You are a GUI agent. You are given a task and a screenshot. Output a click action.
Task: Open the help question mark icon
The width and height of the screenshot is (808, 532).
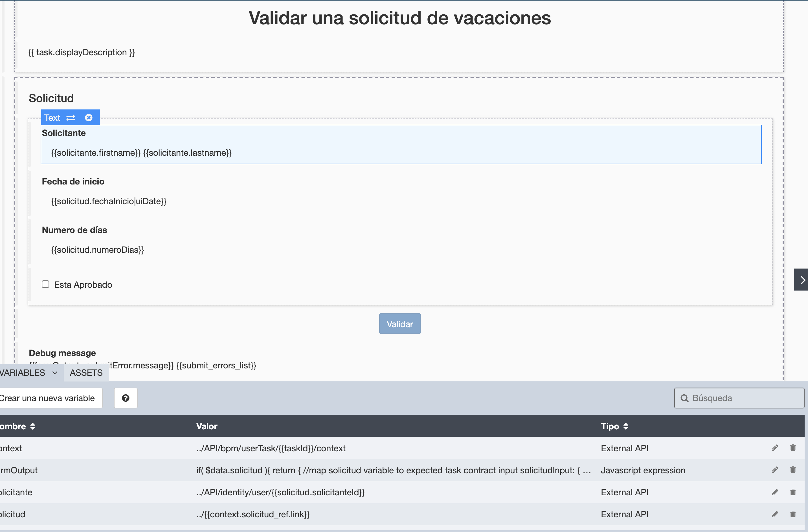[126, 398]
